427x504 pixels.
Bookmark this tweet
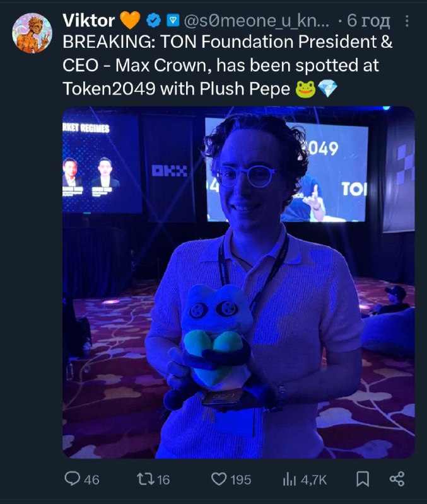pyautogui.click(x=363, y=479)
